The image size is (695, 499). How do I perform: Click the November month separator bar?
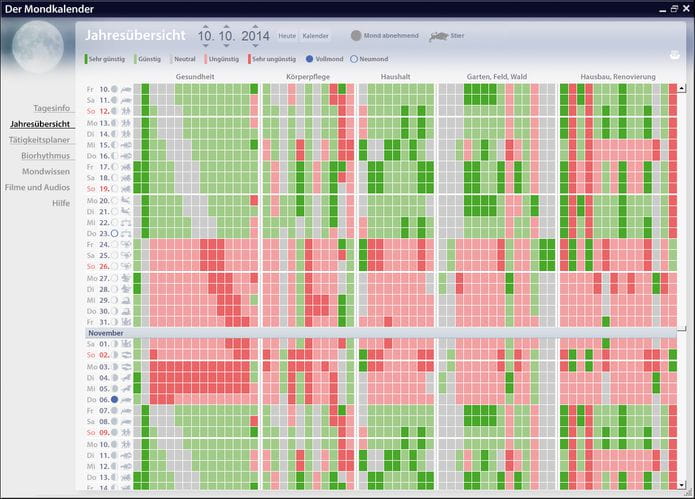[380, 332]
